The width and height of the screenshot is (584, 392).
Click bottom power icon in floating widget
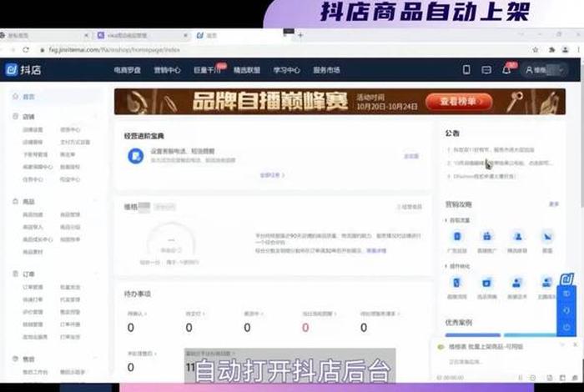tap(566, 328)
